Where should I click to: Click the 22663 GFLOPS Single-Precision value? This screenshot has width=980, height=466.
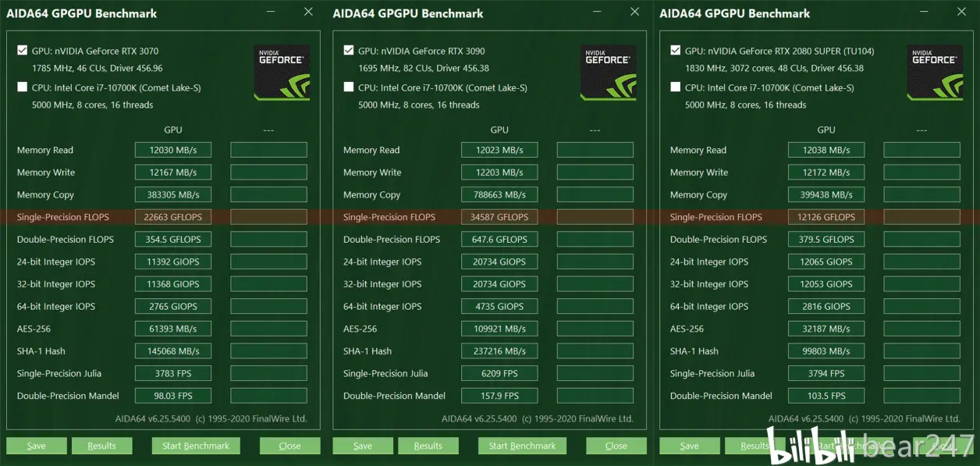point(172,217)
